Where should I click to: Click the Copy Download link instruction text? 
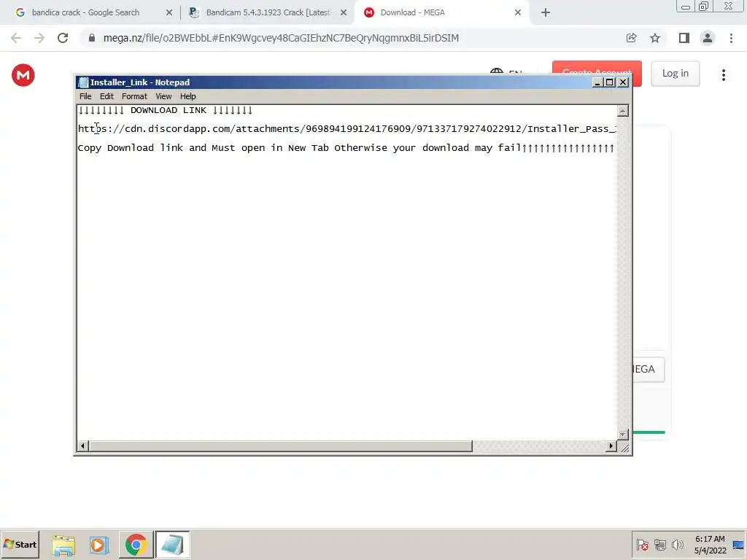point(346,147)
